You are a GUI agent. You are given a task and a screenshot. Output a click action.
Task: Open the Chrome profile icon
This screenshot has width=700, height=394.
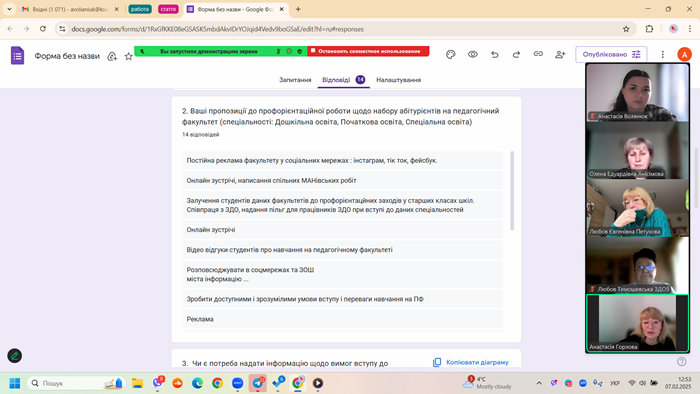[673, 29]
